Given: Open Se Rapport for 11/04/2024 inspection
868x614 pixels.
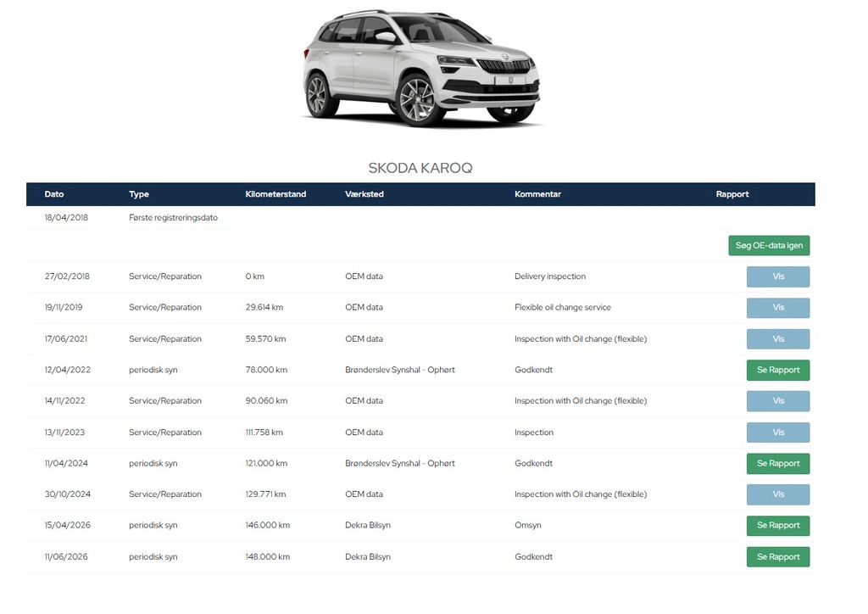Looking at the screenshot, I should click(778, 463).
